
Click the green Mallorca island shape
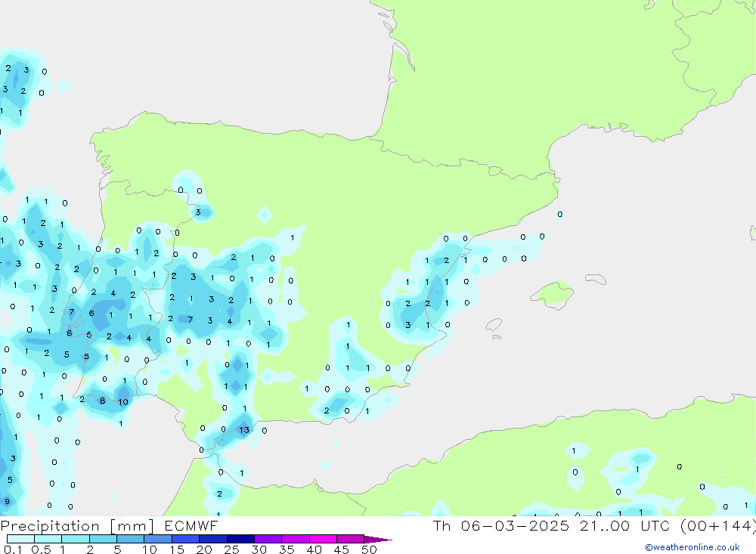click(x=553, y=294)
